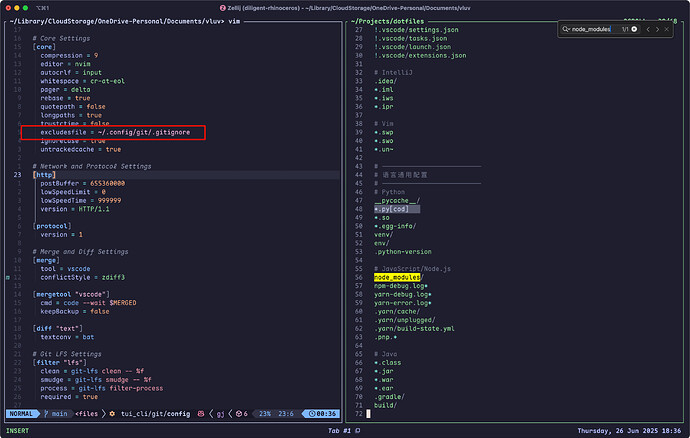Click the [filter "lfs"] section header
Viewport: 690px width, 438px height.
click(59, 362)
